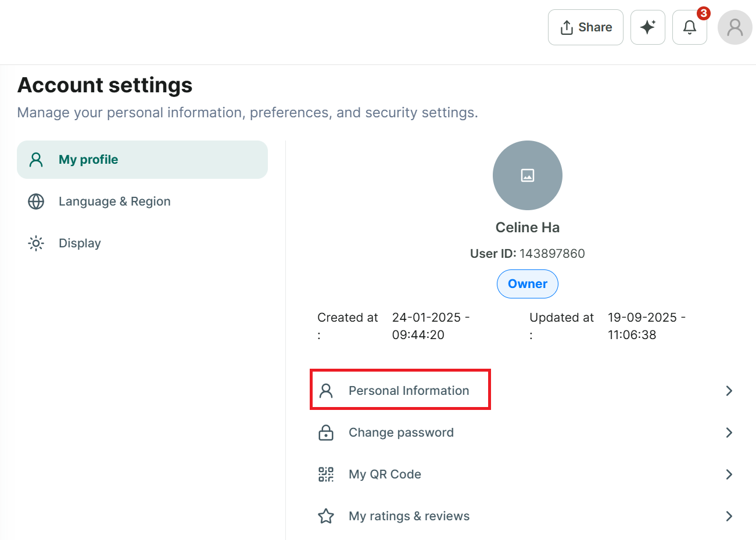This screenshot has height=540, width=756.
Task: Click the star icon for ratings & reviews
Action: [326, 516]
